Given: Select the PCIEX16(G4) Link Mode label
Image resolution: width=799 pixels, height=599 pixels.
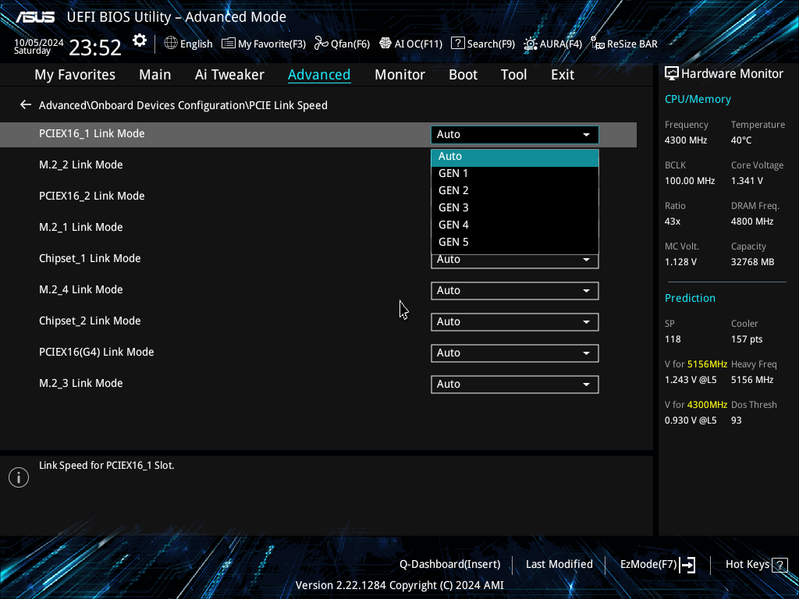Looking at the screenshot, I should click(x=96, y=352).
